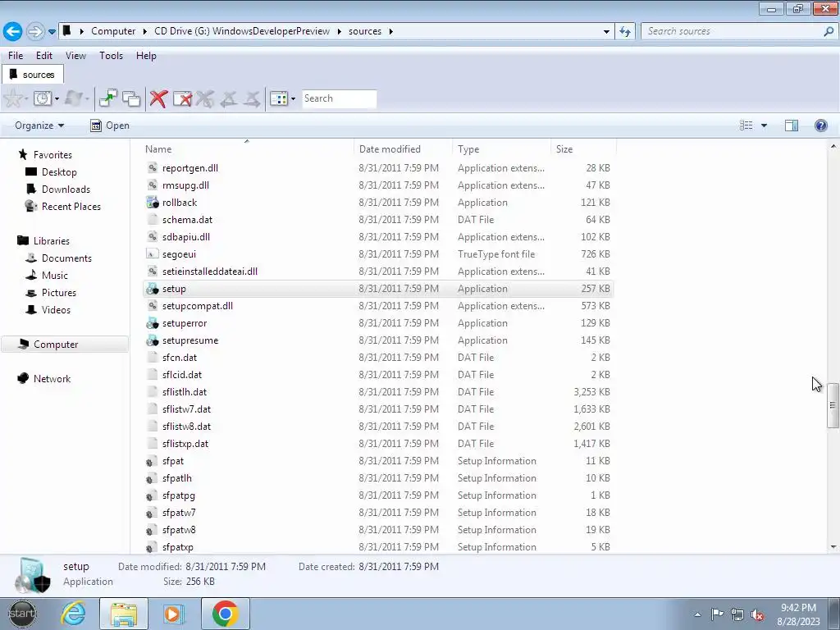Expand the address bar previous locations dropdown
Screen dimensions: 840x630
click(x=606, y=32)
